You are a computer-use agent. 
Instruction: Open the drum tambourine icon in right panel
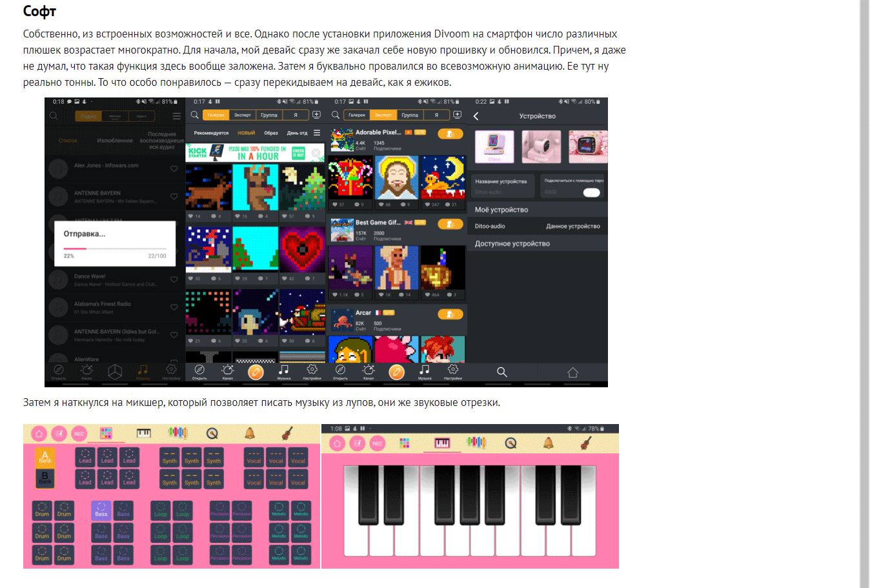click(511, 443)
